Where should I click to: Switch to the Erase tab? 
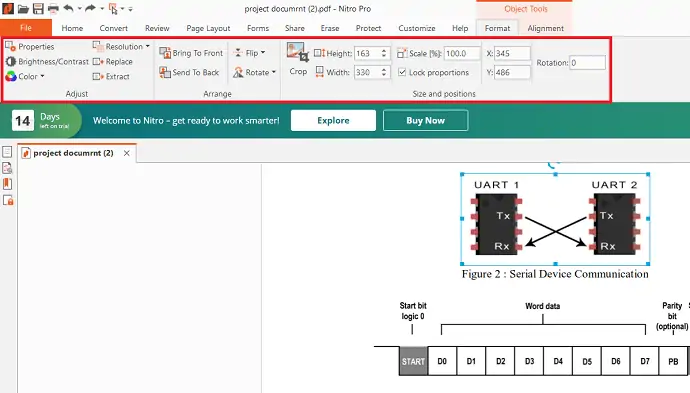(x=330, y=28)
